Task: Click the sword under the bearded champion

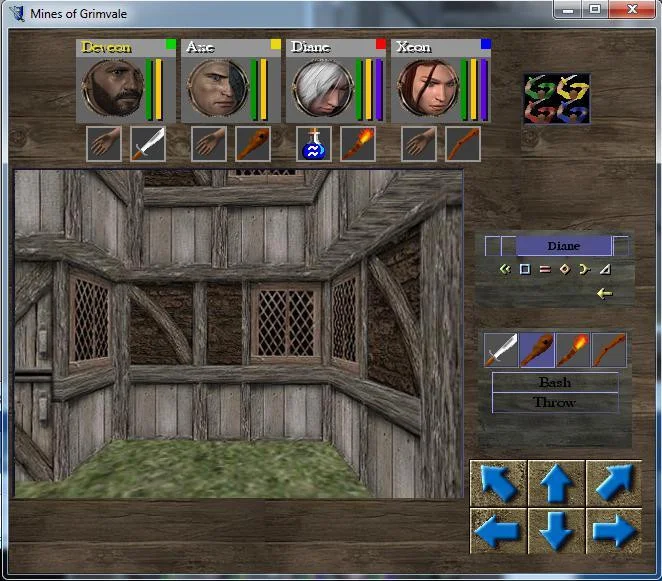Action: tap(148, 144)
